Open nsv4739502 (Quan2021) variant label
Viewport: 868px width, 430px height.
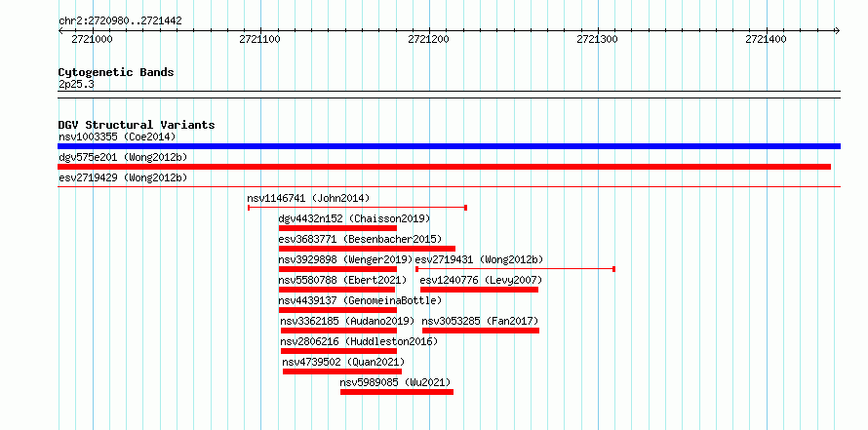point(343,362)
